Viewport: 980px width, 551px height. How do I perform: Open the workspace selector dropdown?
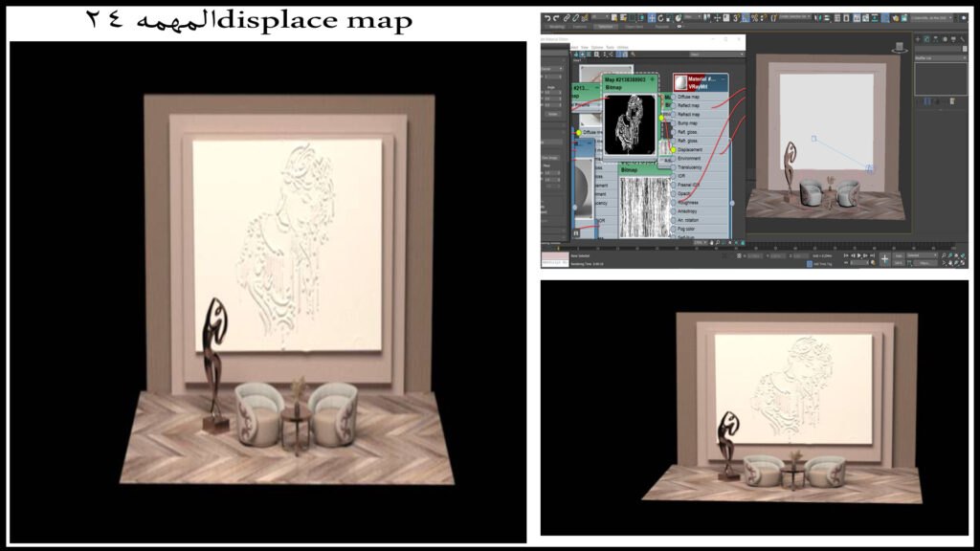click(930, 17)
